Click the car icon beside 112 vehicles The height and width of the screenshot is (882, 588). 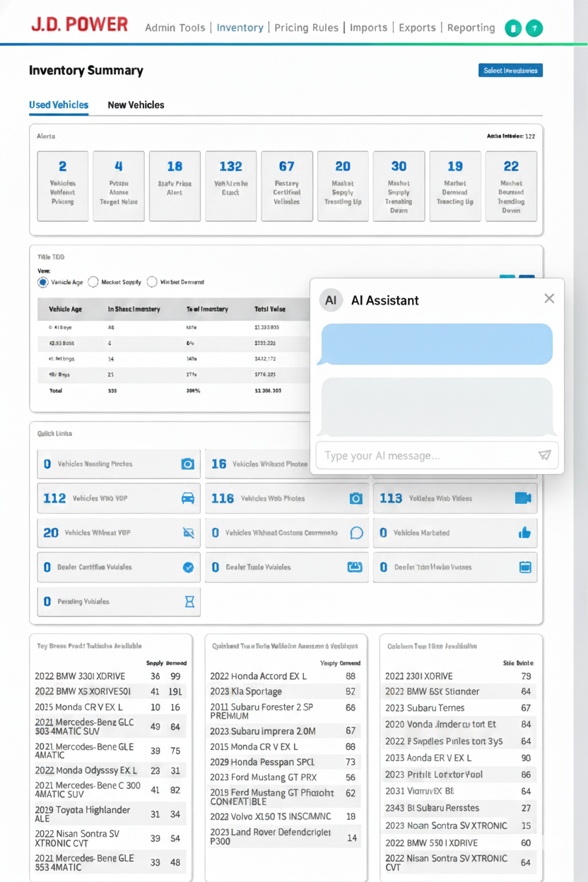coord(188,498)
